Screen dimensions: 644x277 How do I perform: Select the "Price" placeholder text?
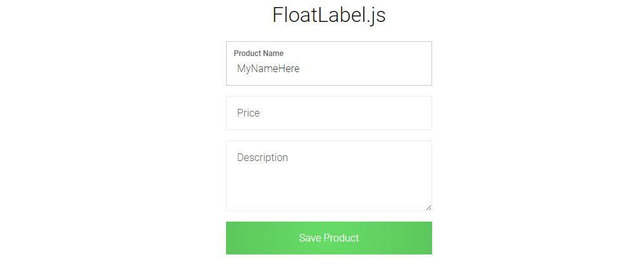click(x=248, y=113)
